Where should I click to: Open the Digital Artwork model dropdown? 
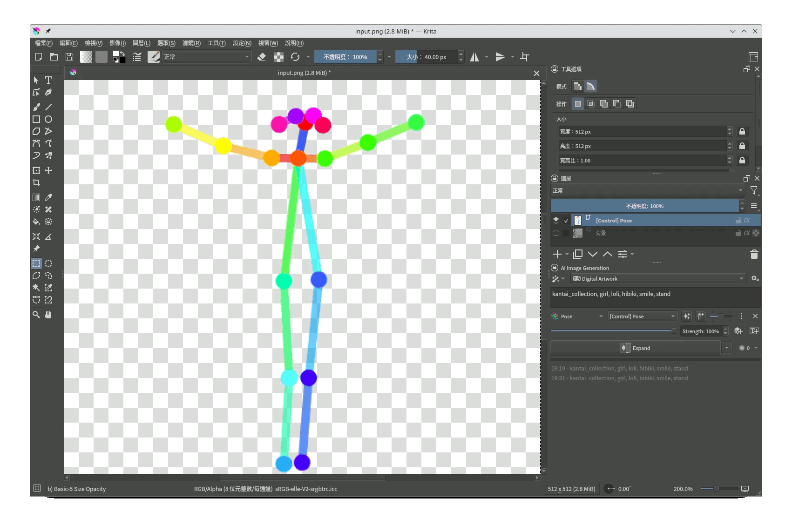[658, 278]
